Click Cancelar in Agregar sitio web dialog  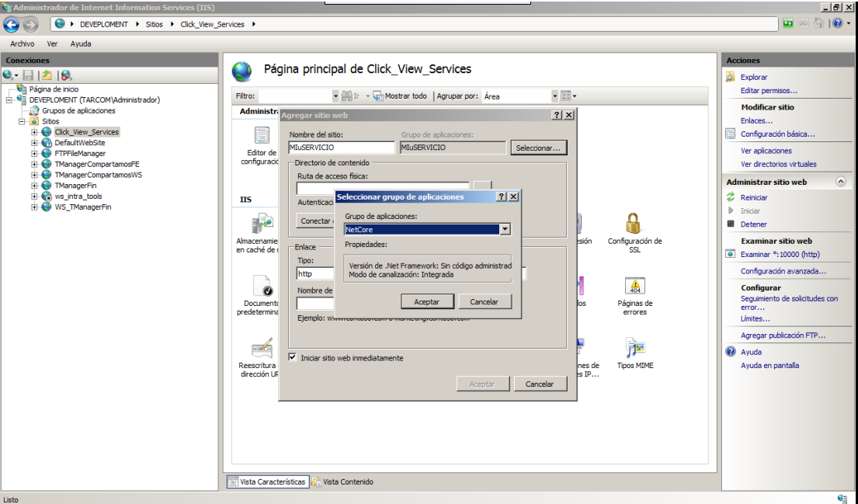(540, 384)
